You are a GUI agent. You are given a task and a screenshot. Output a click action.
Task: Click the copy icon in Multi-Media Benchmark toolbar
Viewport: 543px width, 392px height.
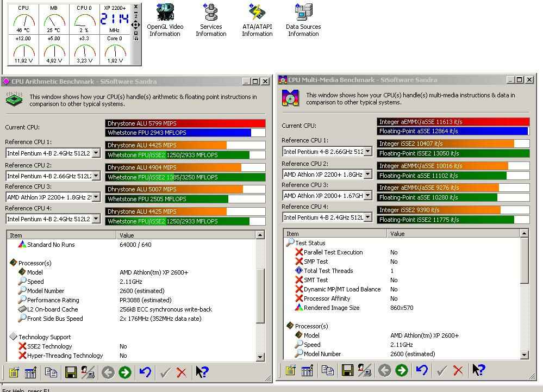click(x=328, y=371)
